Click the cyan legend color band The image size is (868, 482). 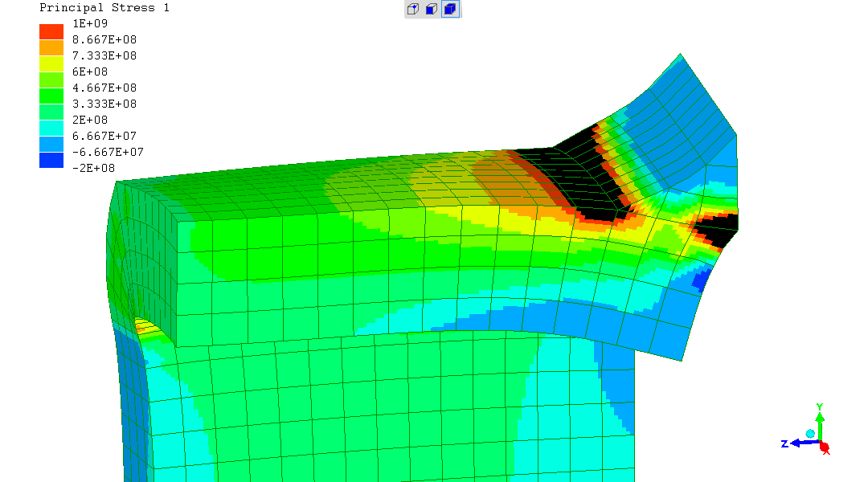pyautogui.click(x=51, y=128)
